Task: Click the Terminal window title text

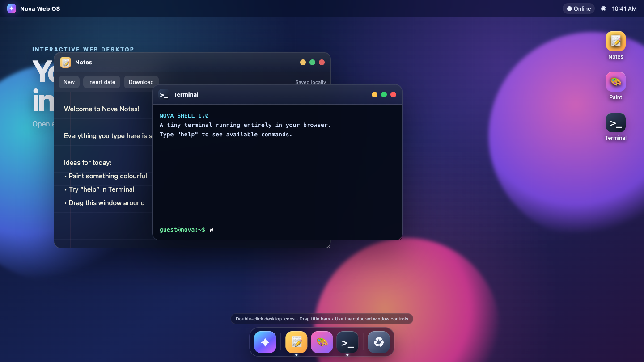Action: 186,95
